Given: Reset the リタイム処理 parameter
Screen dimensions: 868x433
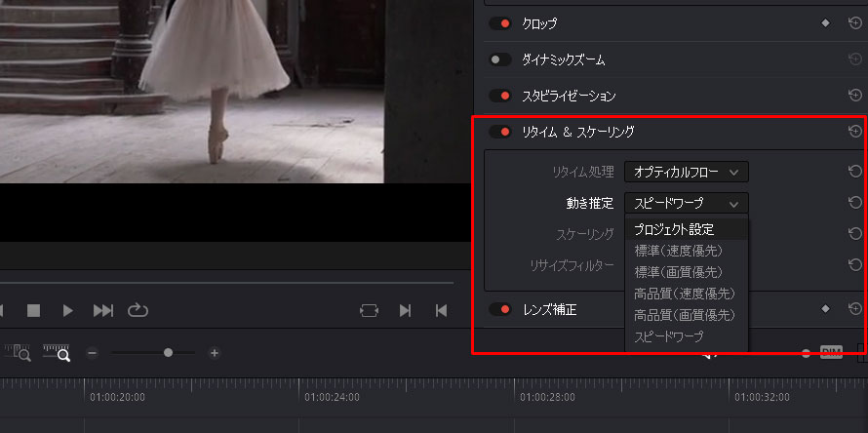Looking at the screenshot, I should coord(854,171).
